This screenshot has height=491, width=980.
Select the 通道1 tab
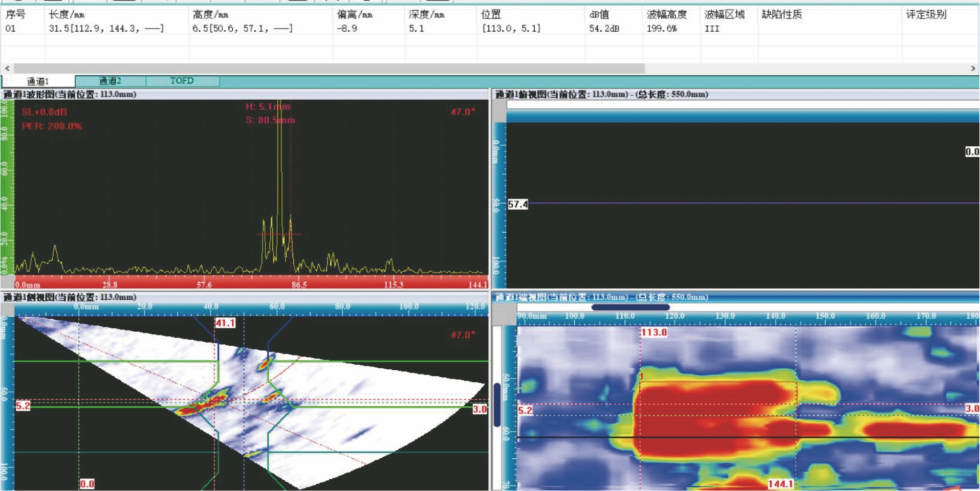pyautogui.click(x=38, y=81)
